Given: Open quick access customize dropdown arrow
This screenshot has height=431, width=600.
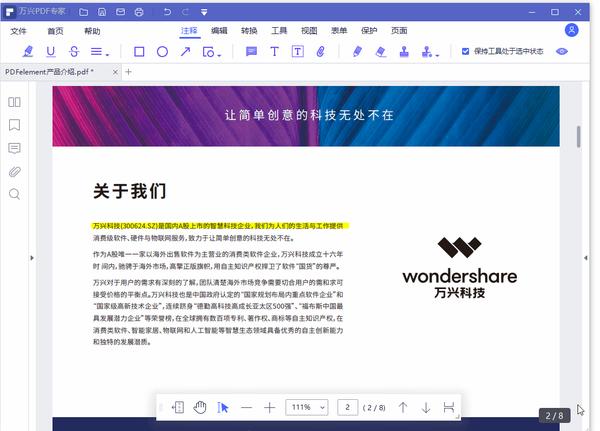Looking at the screenshot, I should (204, 12).
